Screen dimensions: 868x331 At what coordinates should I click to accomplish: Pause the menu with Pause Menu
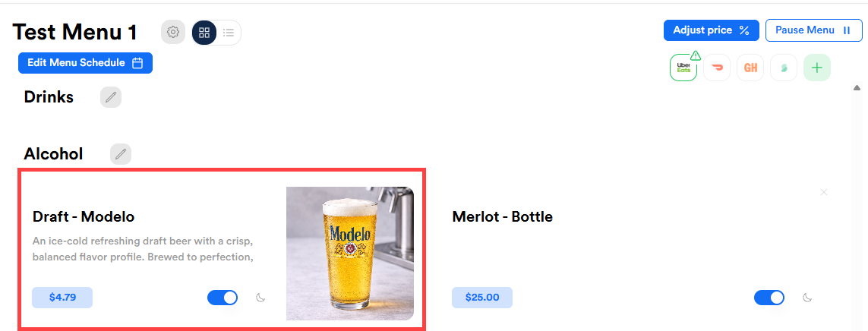tap(814, 30)
